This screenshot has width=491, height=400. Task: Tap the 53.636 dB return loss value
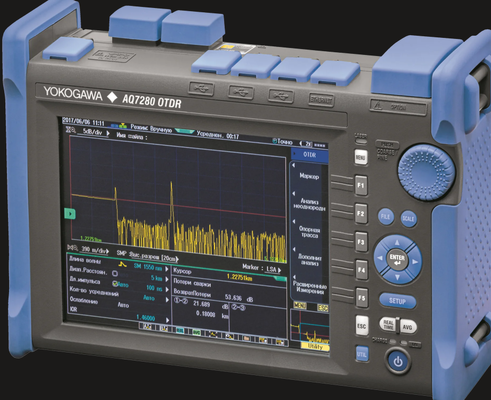(x=238, y=297)
